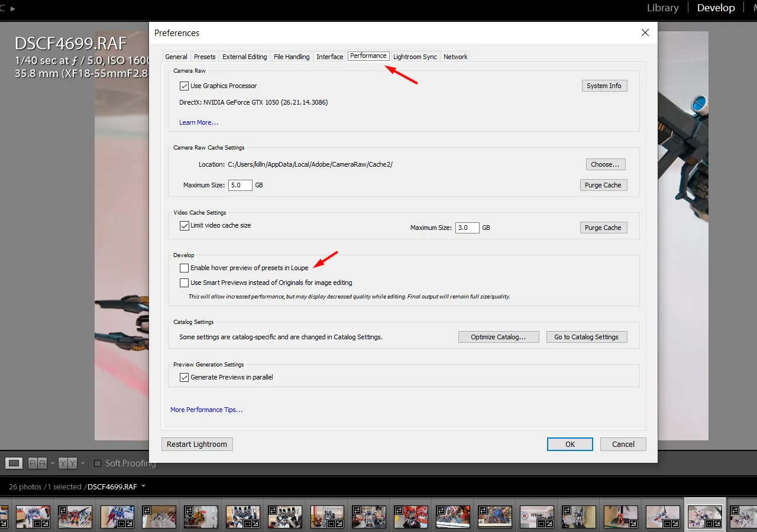
Task: Open the General preferences tab
Action: pyautogui.click(x=176, y=57)
